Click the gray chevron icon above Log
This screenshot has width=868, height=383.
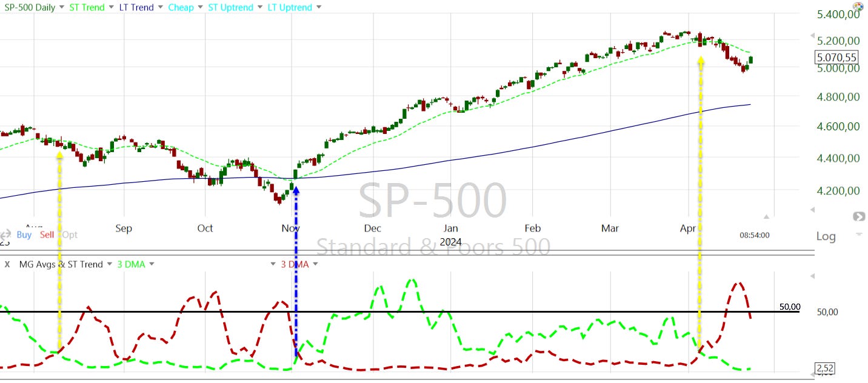coord(858,216)
